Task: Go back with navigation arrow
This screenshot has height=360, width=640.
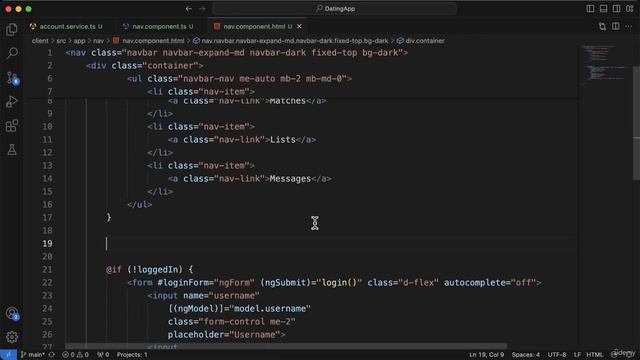Action: [x=189, y=9]
